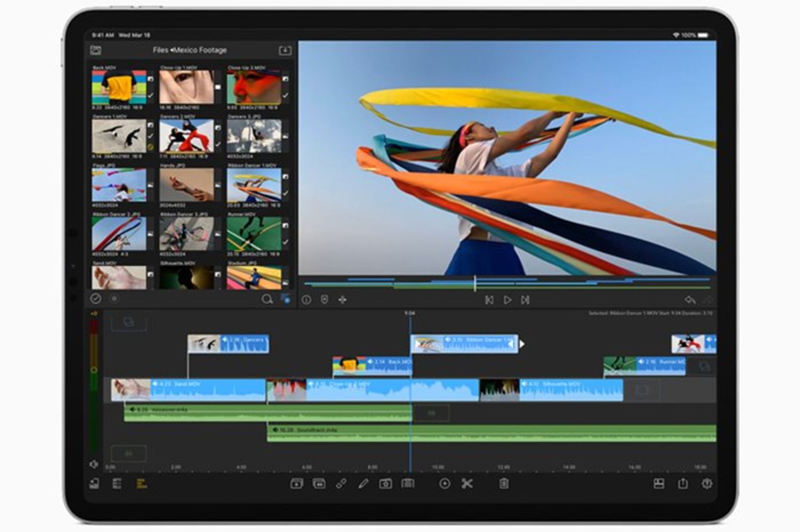
Task: Open the Mexico Footage source dropdown
Action: pos(200,50)
